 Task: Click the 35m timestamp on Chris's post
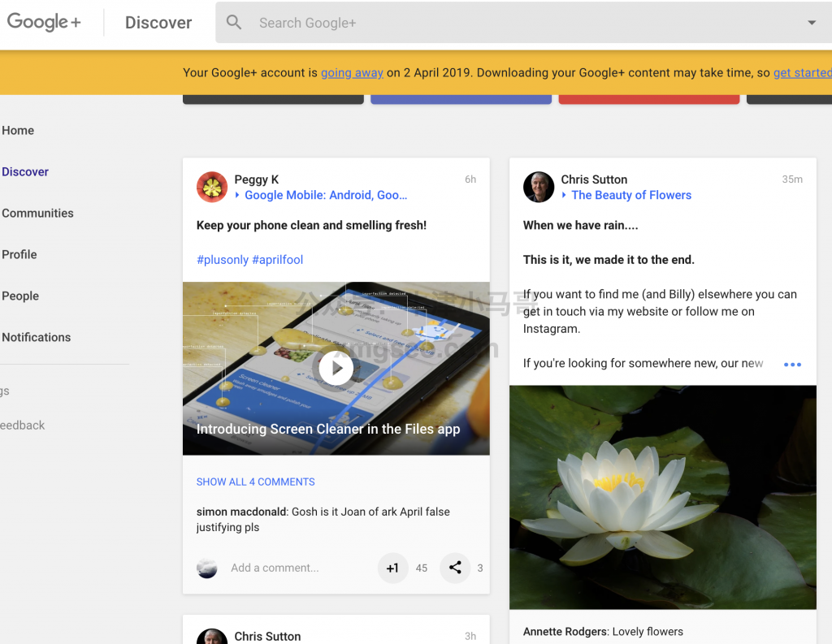tap(791, 179)
